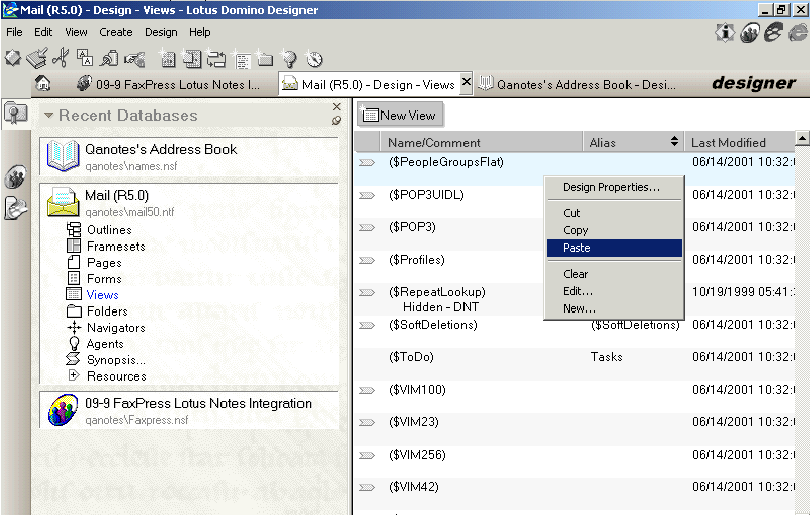
Task: Click the pin icon in Recent Databases panel
Action: 336,120
